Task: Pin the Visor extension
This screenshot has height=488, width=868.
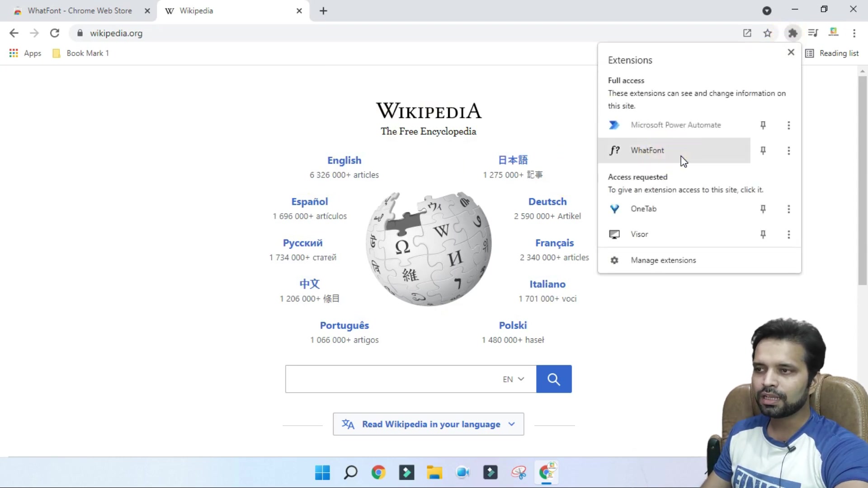Action: pyautogui.click(x=763, y=234)
